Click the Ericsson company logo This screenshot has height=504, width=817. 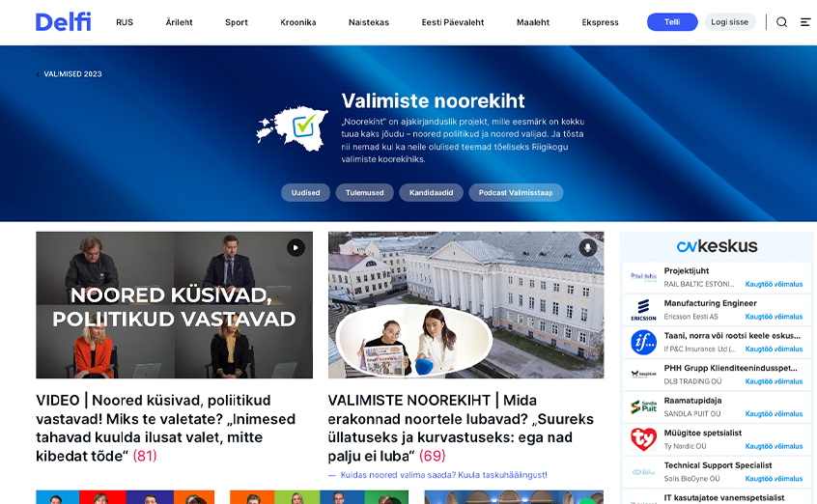[643, 310]
